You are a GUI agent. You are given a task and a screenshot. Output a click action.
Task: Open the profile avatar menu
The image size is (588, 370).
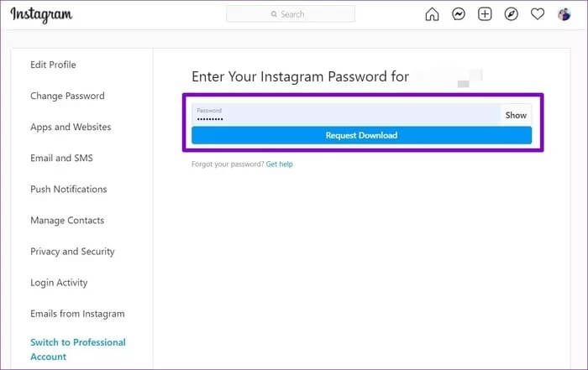pyautogui.click(x=564, y=14)
